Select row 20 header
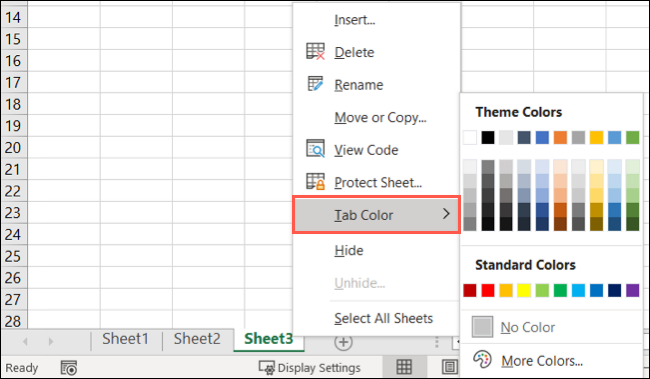Viewport: 650px width, 379px height. 13,148
